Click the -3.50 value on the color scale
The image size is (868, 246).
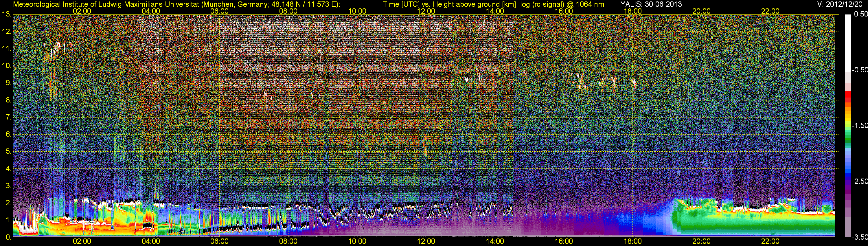[860, 237]
